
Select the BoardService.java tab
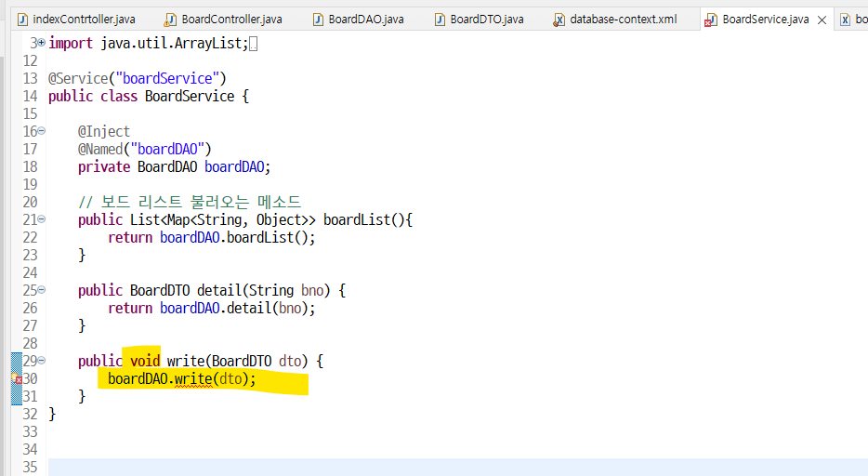click(765, 20)
